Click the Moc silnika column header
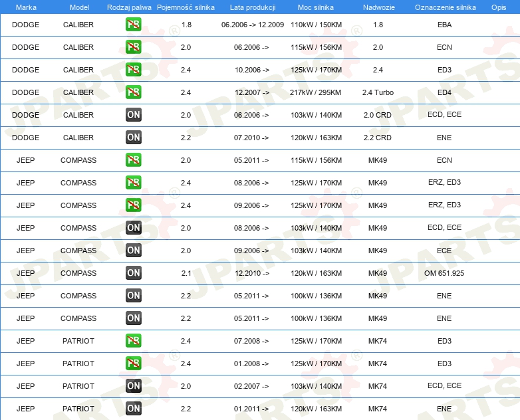This screenshot has height=420, width=520. [316, 7]
